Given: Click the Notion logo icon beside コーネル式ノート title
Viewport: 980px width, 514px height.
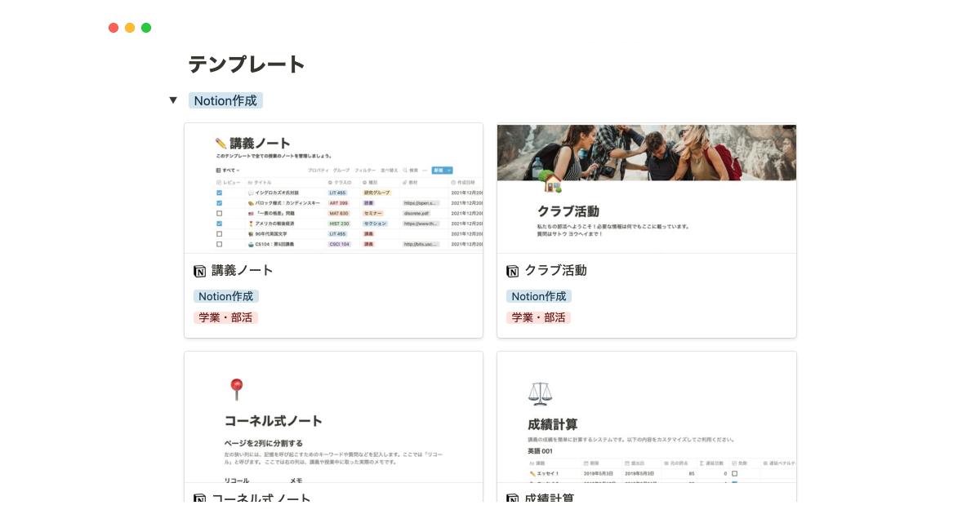Looking at the screenshot, I should tap(199, 498).
